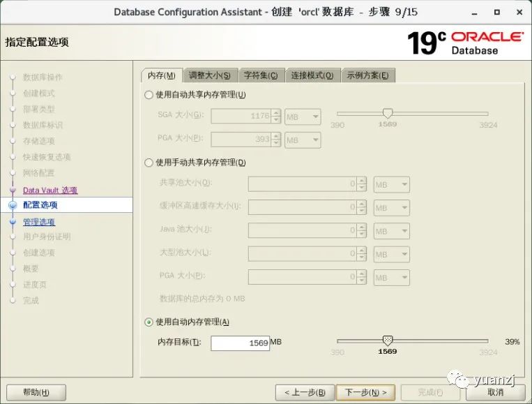The image size is (532, 404).
Task: Open the 管理选项 step link
Action: coord(39,222)
